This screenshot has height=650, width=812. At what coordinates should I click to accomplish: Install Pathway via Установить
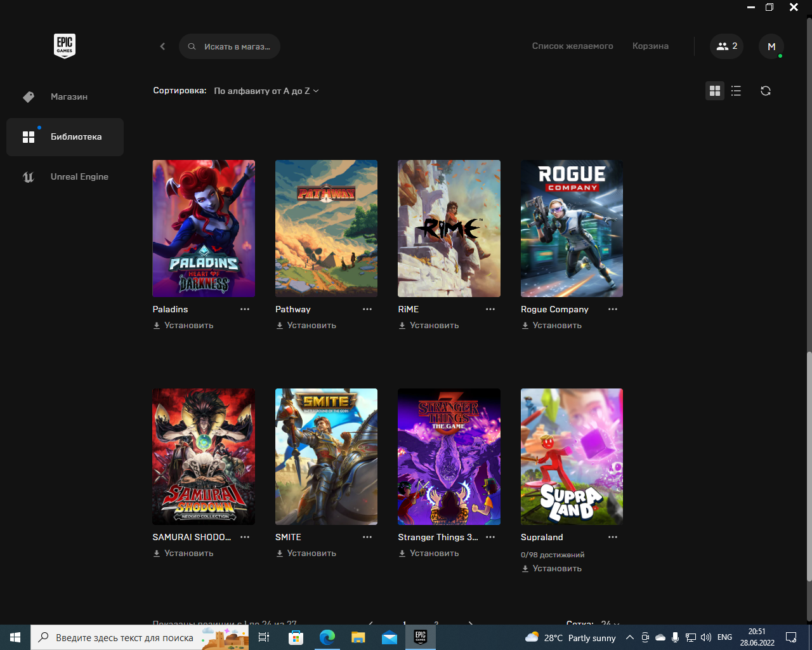(306, 325)
